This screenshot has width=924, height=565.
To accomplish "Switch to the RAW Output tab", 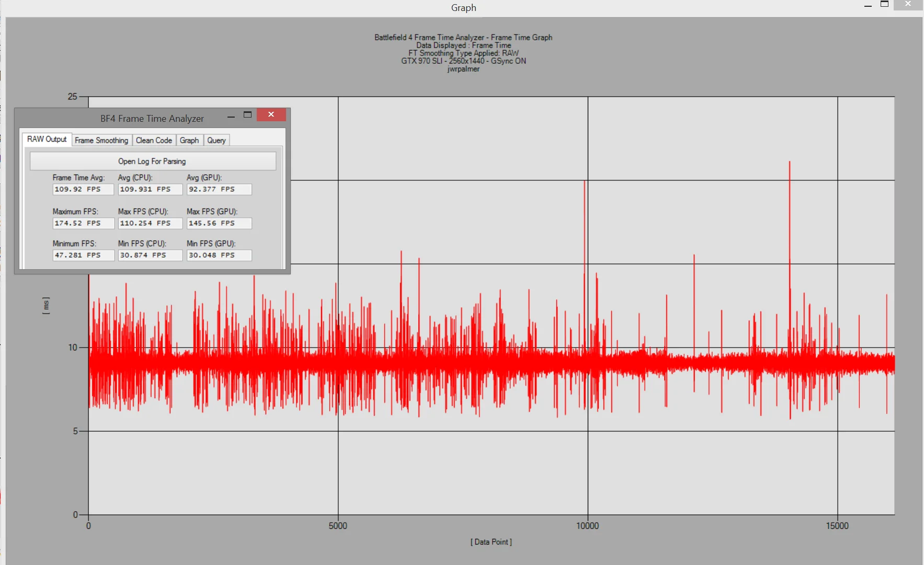I will point(47,140).
